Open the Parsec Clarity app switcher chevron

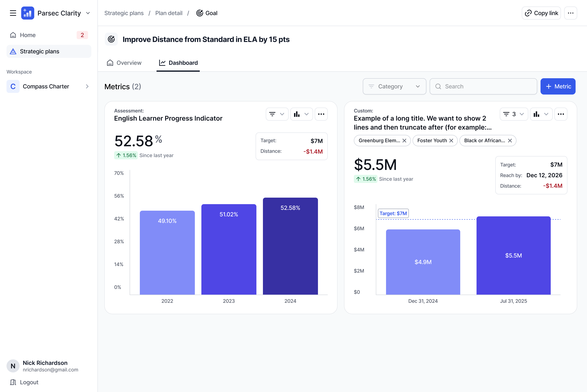[x=88, y=13]
